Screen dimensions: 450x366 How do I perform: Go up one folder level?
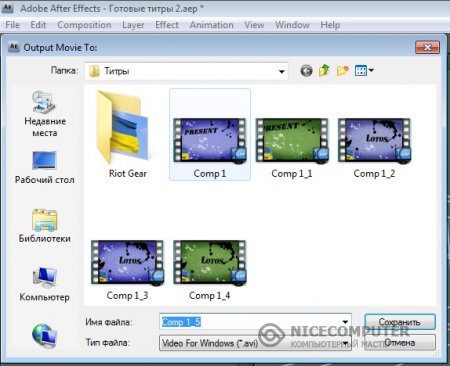coord(324,70)
